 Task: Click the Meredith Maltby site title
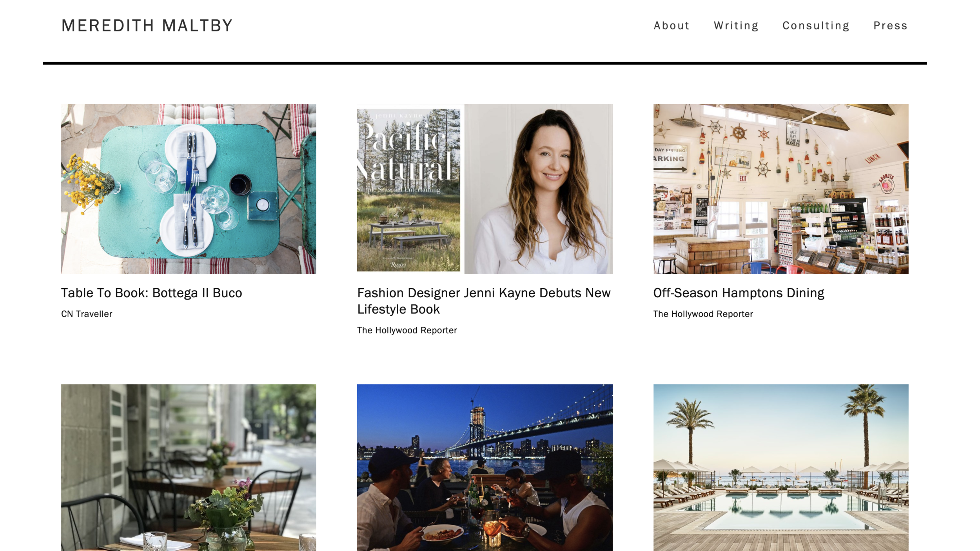coord(147,25)
